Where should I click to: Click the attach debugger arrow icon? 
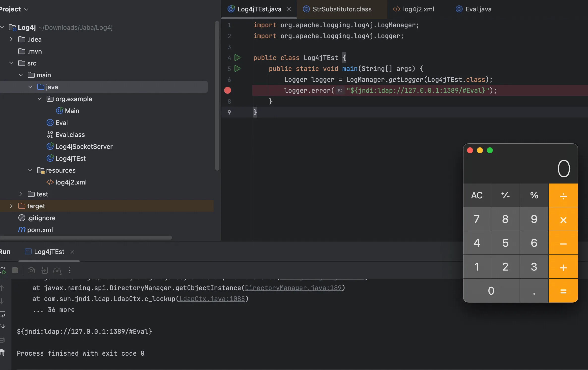(45, 270)
